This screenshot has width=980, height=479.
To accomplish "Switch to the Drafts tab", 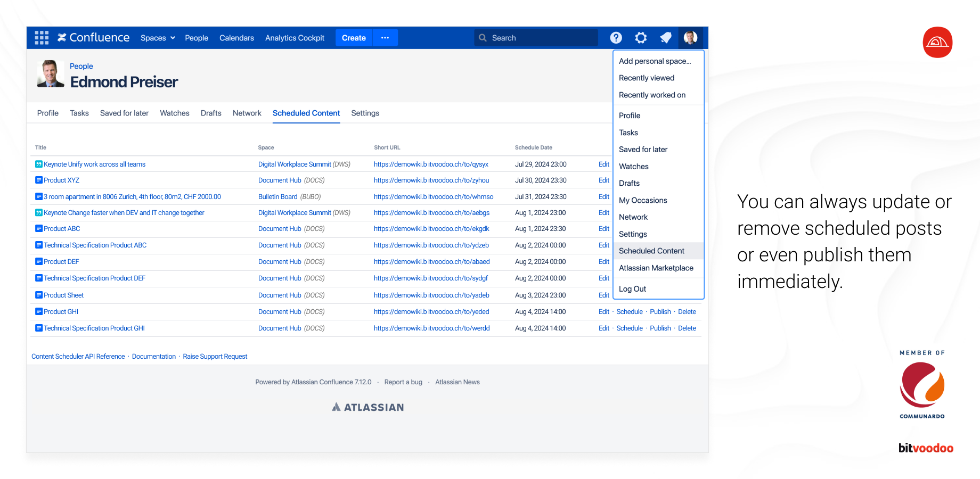I will pyautogui.click(x=211, y=113).
